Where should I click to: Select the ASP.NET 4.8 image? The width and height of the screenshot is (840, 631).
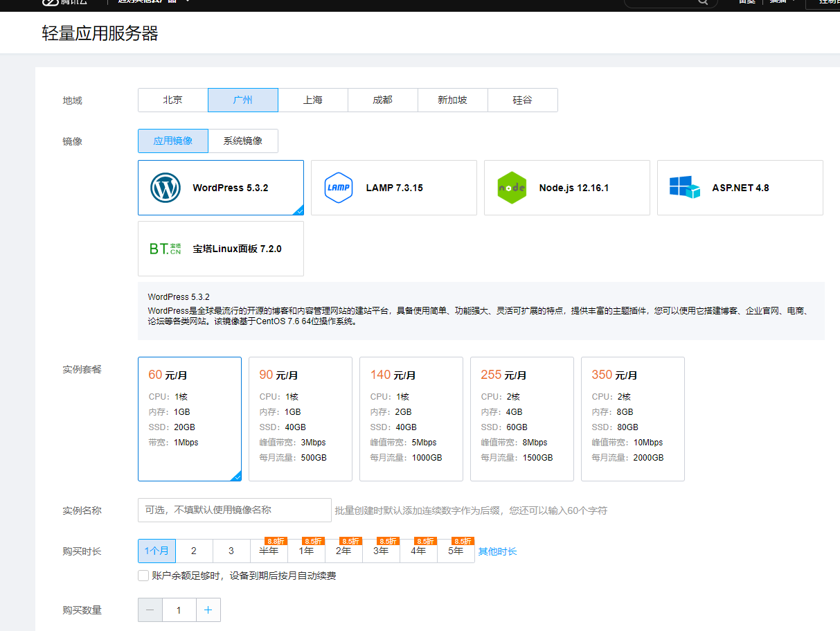click(x=740, y=188)
